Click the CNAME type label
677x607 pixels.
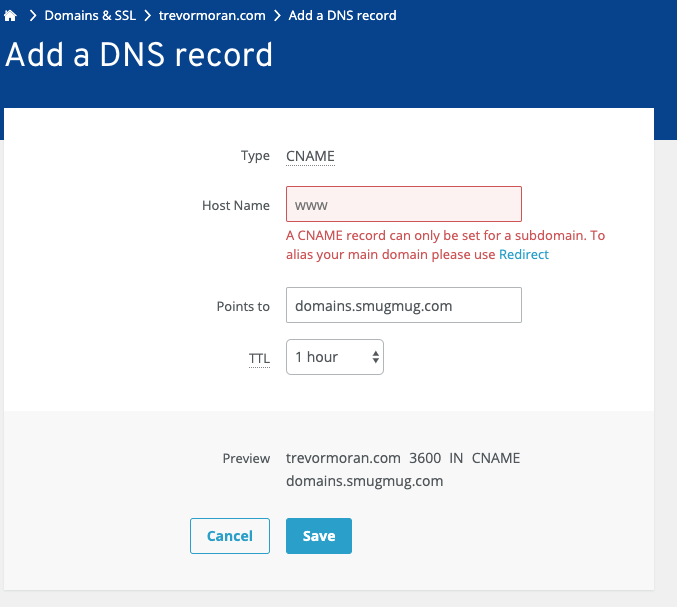(310, 156)
